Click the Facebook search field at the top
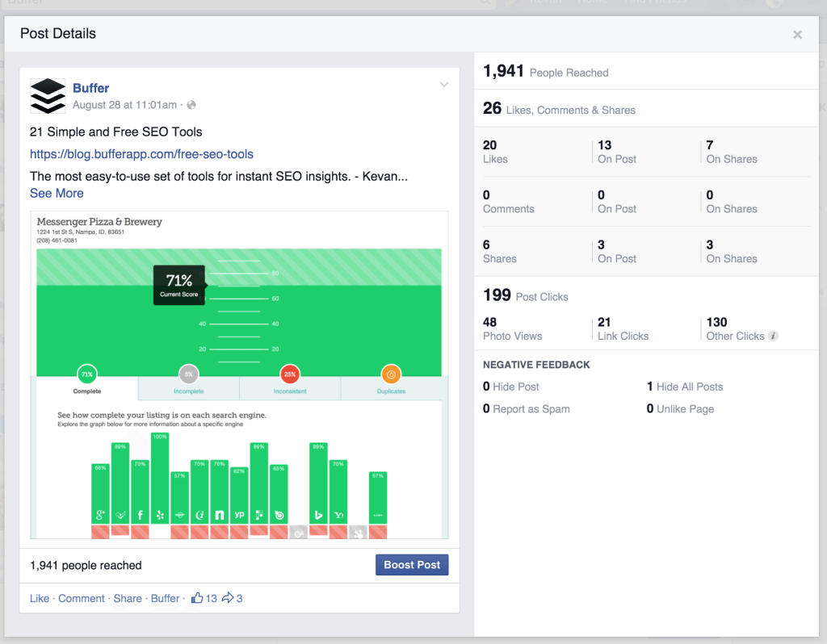827x644 pixels. tap(242, 4)
